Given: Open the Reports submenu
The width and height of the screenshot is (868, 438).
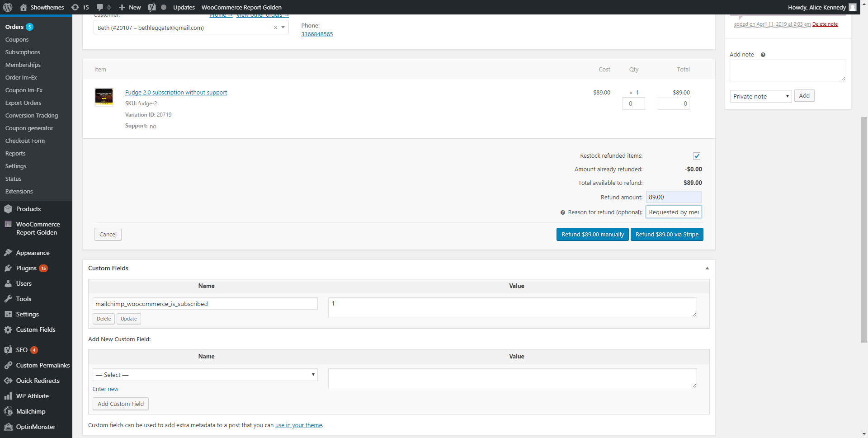Looking at the screenshot, I should click(15, 154).
